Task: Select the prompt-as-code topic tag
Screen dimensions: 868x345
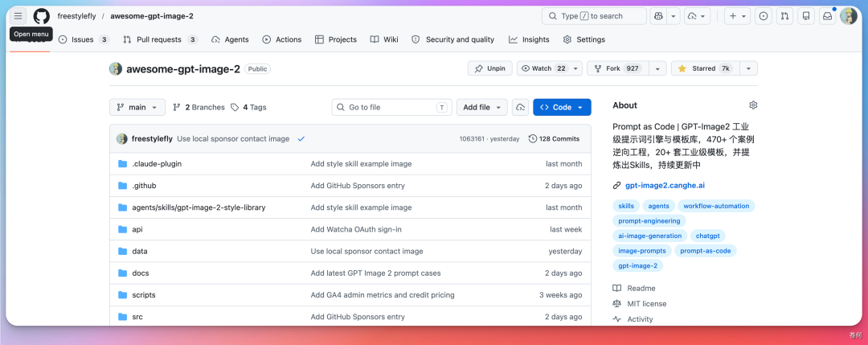Action: pos(706,251)
